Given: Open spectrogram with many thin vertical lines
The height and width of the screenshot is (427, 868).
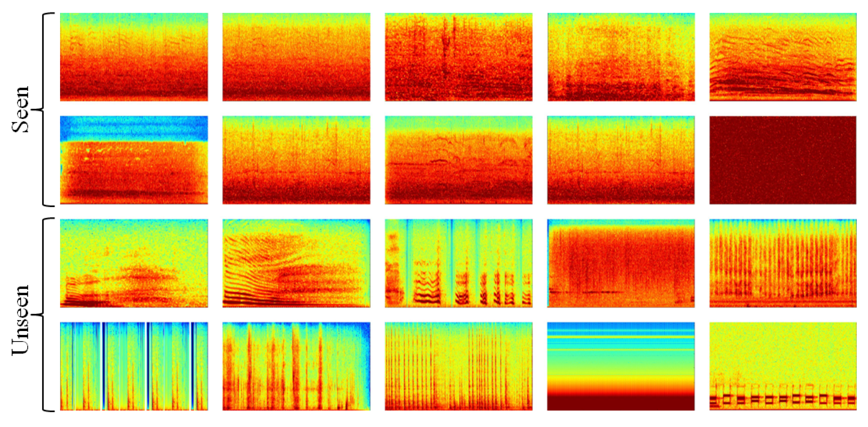Looking at the screenshot, I should 459,366.
